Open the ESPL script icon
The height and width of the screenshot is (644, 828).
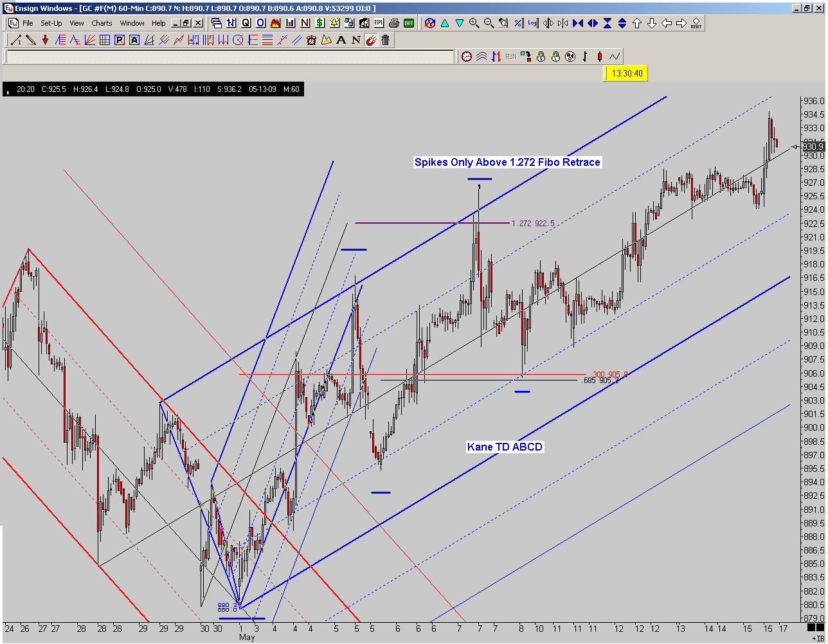pyautogui.click(x=379, y=23)
